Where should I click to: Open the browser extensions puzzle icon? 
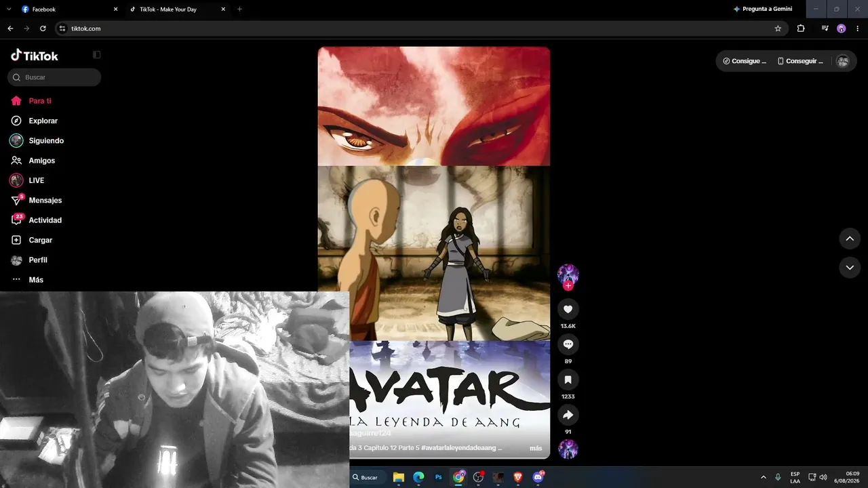(x=801, y=28)
